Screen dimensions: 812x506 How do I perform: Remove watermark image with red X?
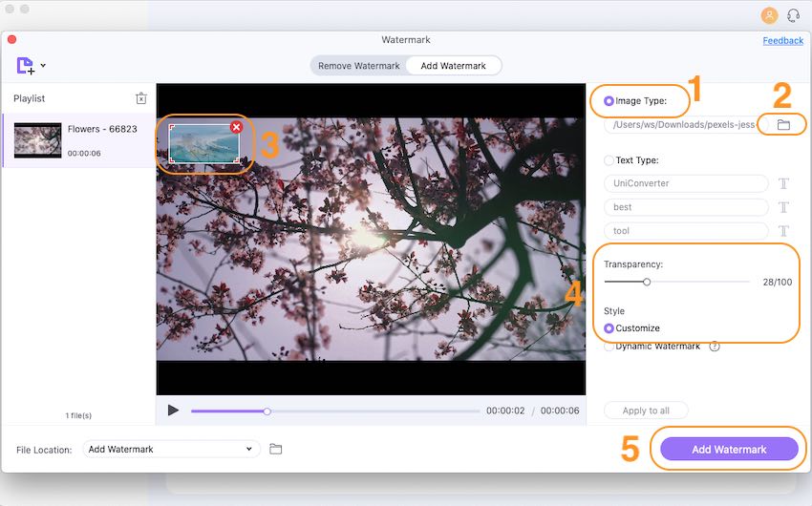pos(236,127)
